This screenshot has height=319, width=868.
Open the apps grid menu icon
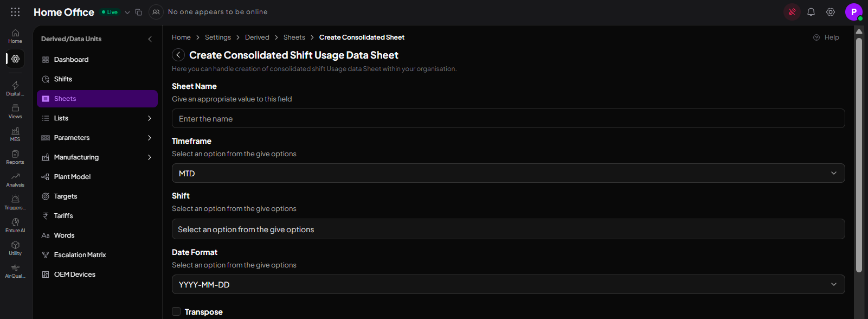15,12
